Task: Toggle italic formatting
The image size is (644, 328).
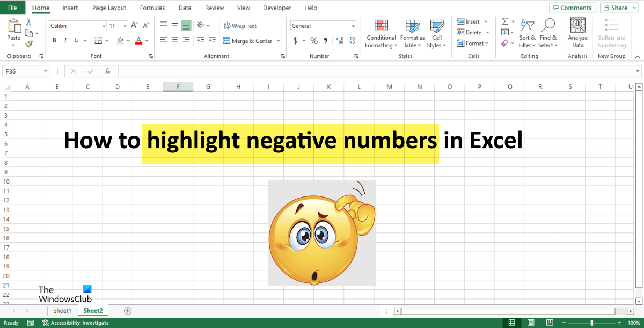Action: coord(65,40)
